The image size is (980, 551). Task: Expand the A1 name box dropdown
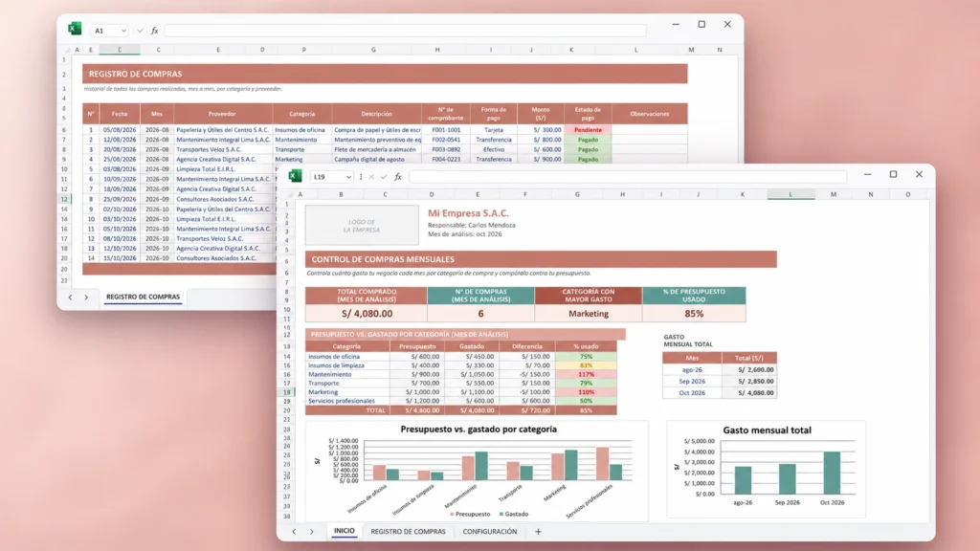(123, 32)
